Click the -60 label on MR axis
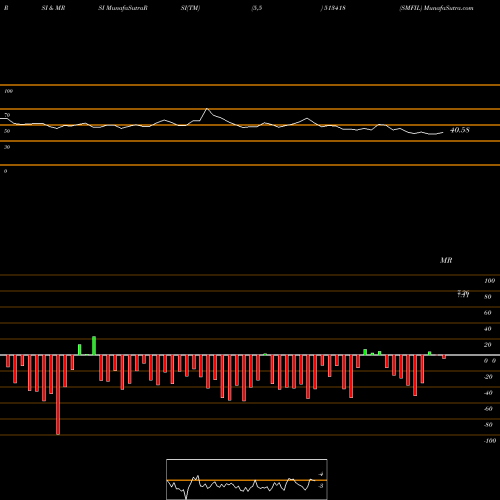The width and height of the screenshot is (500, 500). pyautogui.click(x=488, y=409)
